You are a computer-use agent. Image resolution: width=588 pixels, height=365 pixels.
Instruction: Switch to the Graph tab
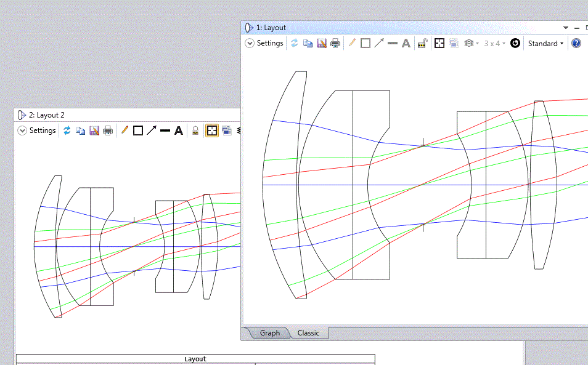click(269, 333)
